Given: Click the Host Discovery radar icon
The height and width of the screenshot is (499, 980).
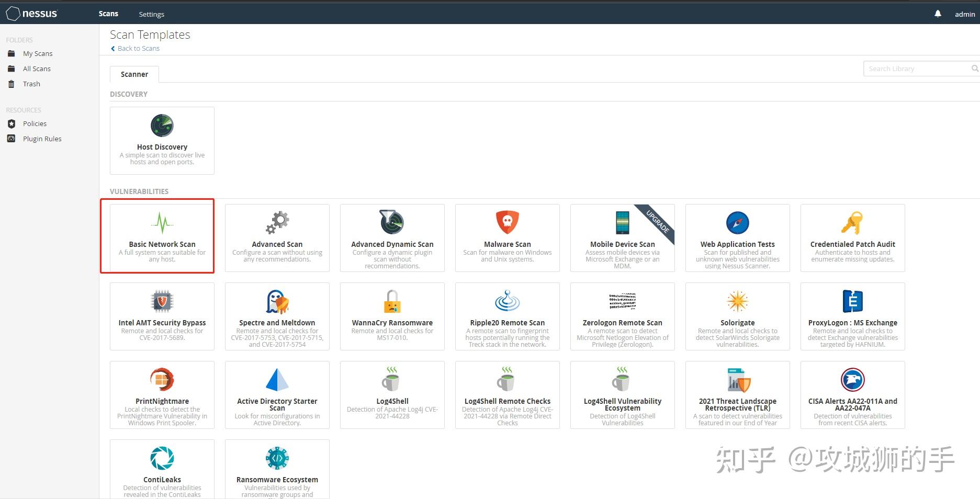Looking at the screenshot, I should pos(162,126).
